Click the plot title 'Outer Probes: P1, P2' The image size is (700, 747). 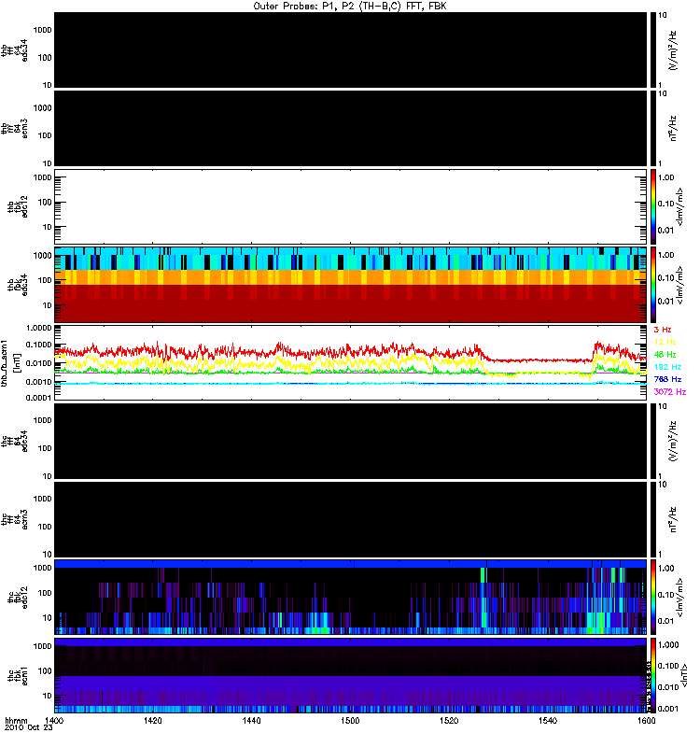pos(305,7)
